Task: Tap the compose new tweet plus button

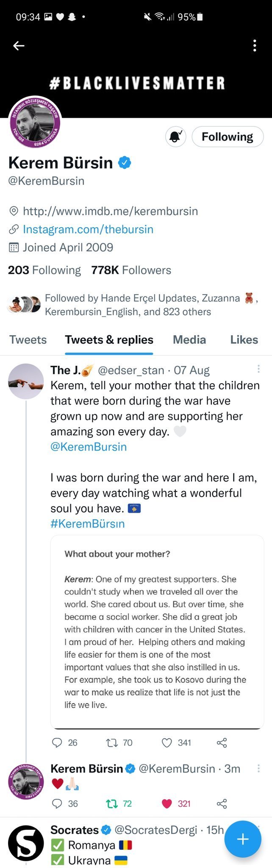Action: click(242, 839)
